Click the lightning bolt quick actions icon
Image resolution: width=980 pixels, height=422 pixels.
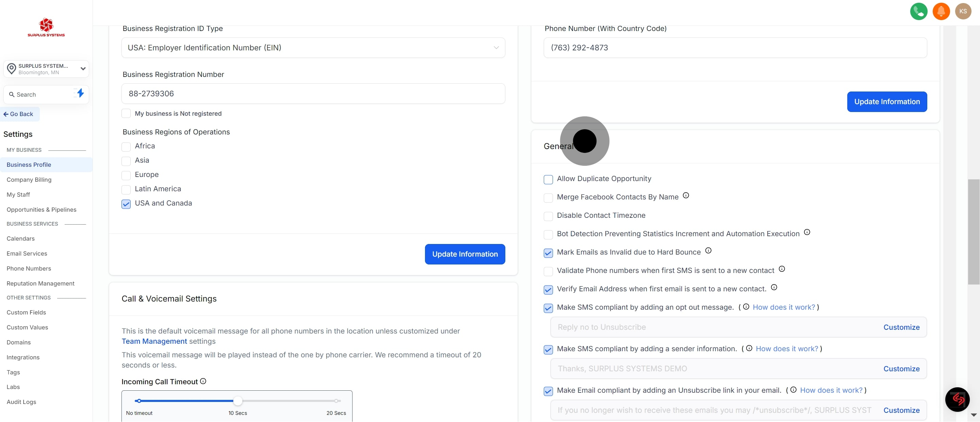[x=80, y=93]
